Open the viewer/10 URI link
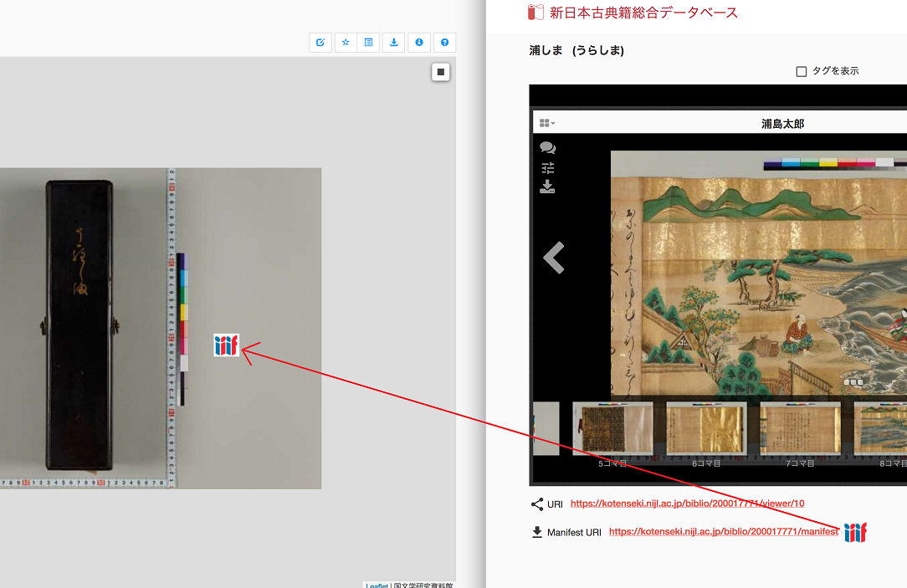The width and height of the screenshot is (907, 588). coord(687,504)
